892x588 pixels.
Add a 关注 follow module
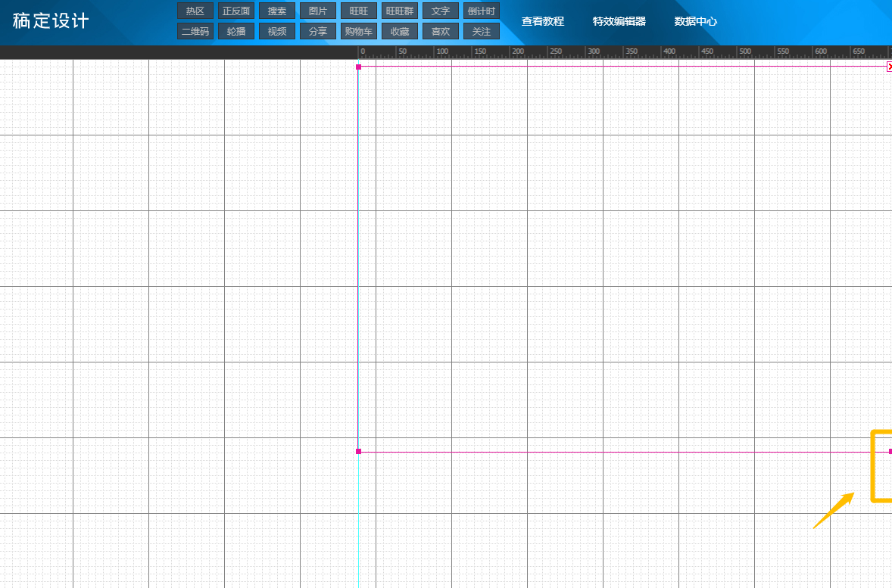point(482,31)
